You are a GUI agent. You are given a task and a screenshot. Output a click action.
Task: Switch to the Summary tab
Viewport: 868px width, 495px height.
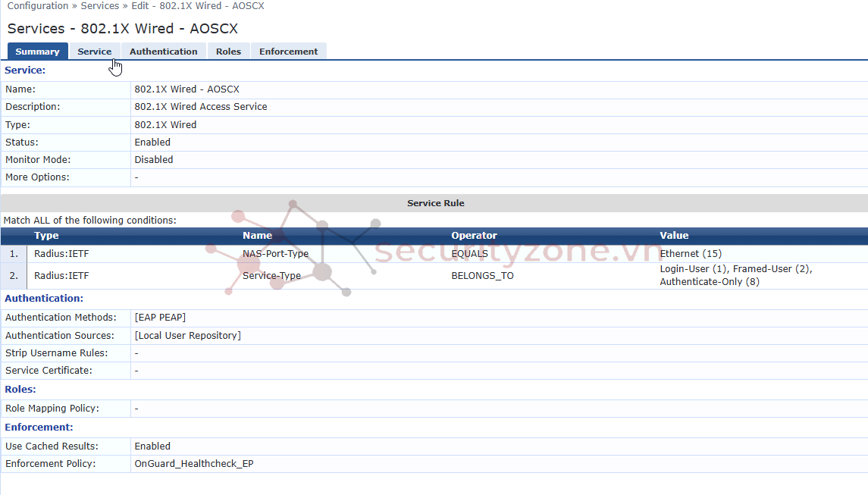[x=37, y=52]
